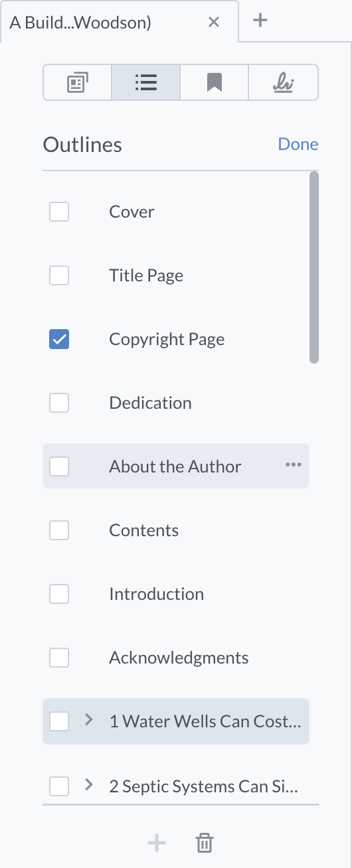Open the thumbnails panel icon
Screen dimensions: 352x868
78,82
